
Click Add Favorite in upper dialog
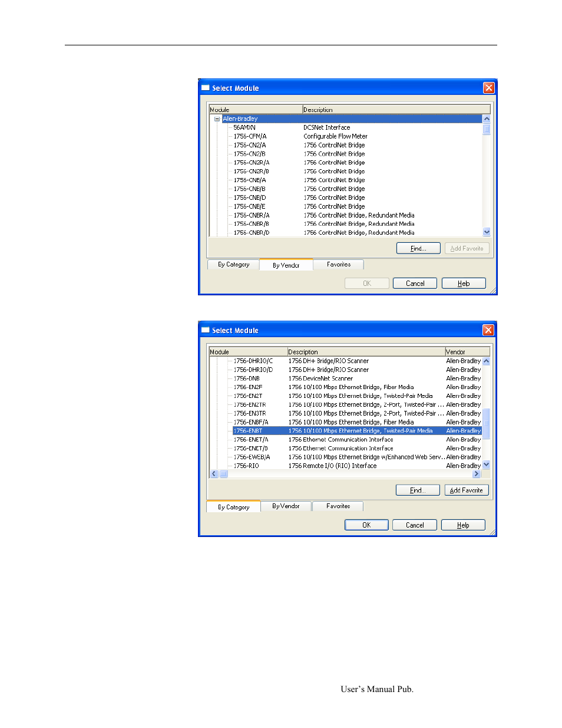click(467, 248)
